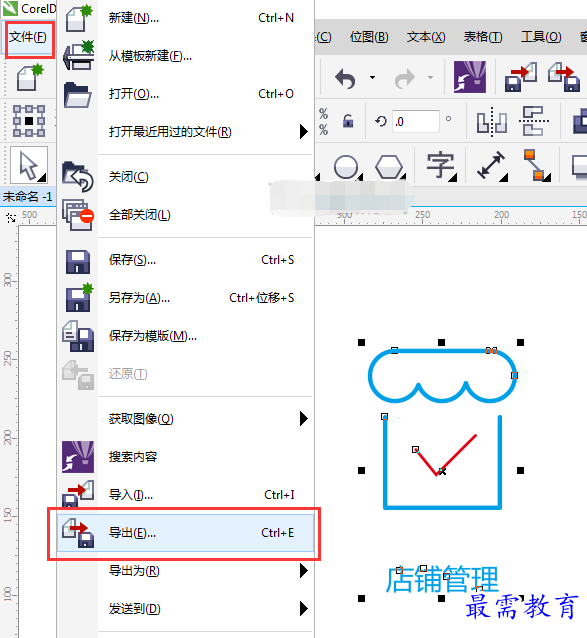
Task: Click 导出(E) export menu entry
Action: 186,533
